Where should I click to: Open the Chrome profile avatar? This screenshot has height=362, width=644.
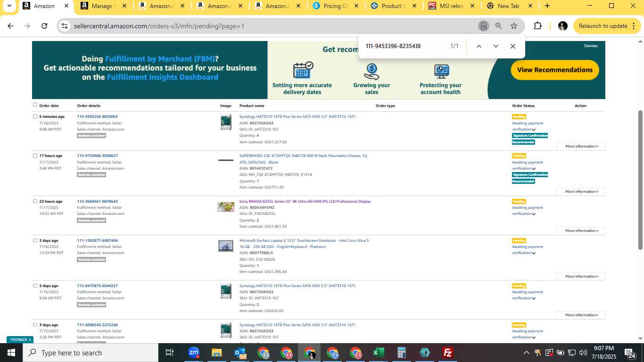[562, 26]
